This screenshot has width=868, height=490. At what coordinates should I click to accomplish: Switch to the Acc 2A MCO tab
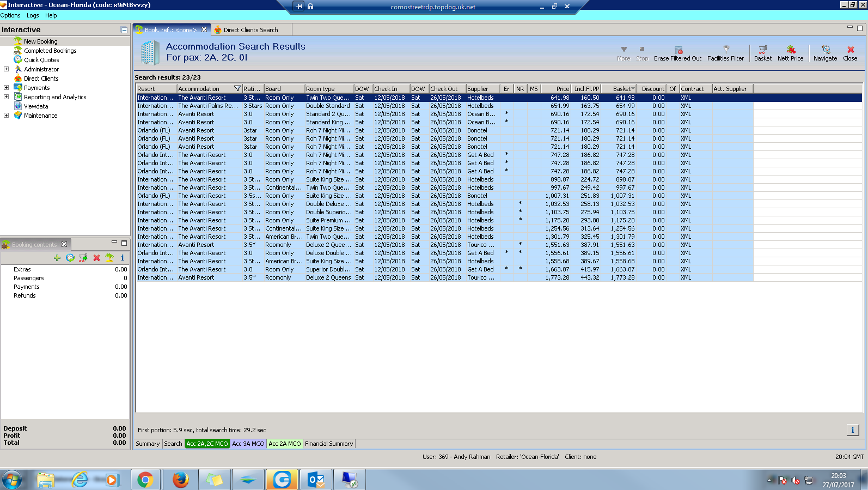click(284, 444)
